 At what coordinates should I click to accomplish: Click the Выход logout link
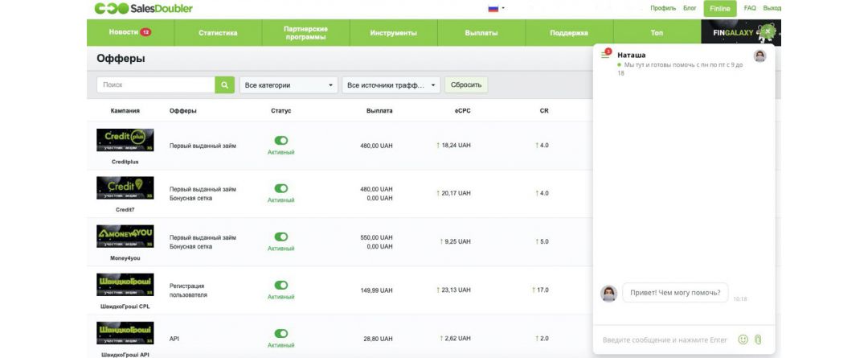pos(772,8)
